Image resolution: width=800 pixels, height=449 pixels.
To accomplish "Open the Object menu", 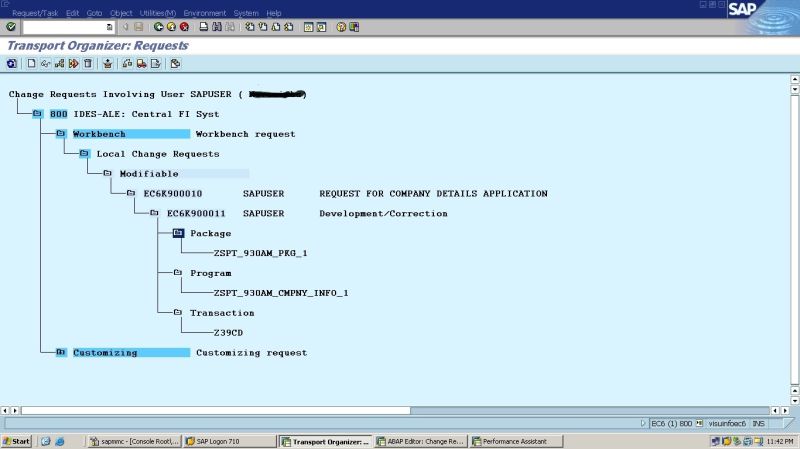I will pos(121,13).
